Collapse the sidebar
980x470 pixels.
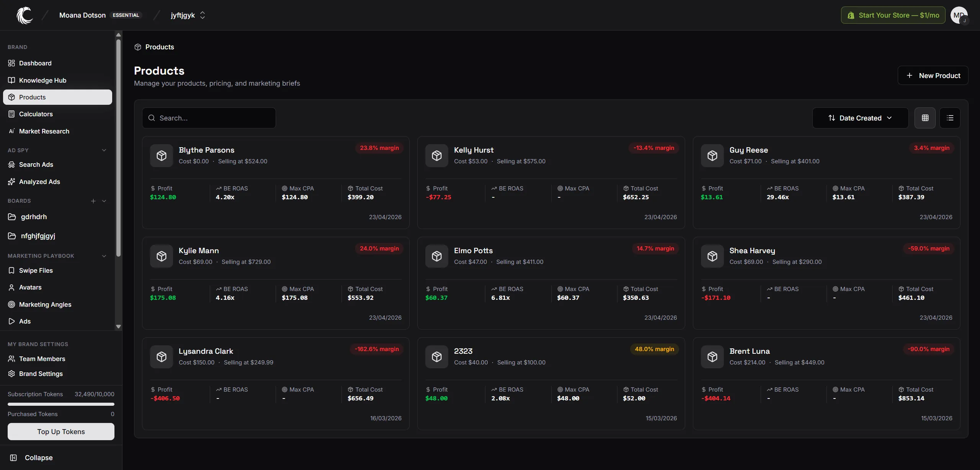click(x=31, y=458)
